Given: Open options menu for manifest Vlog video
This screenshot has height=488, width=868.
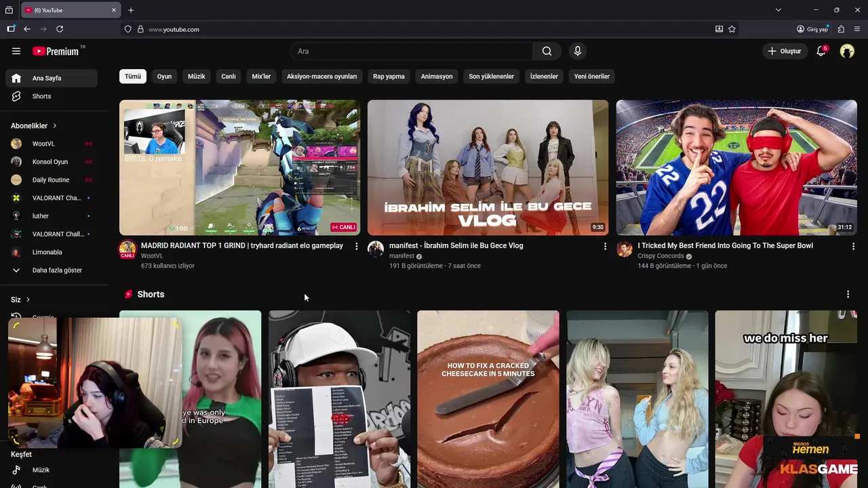Looking at the screenshot, I should click(x=605, y=246).
